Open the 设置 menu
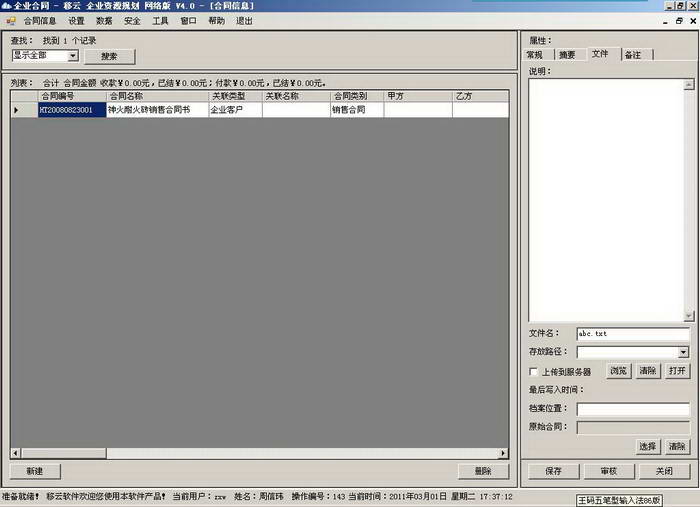700x507 pixels. coord(76,21)
